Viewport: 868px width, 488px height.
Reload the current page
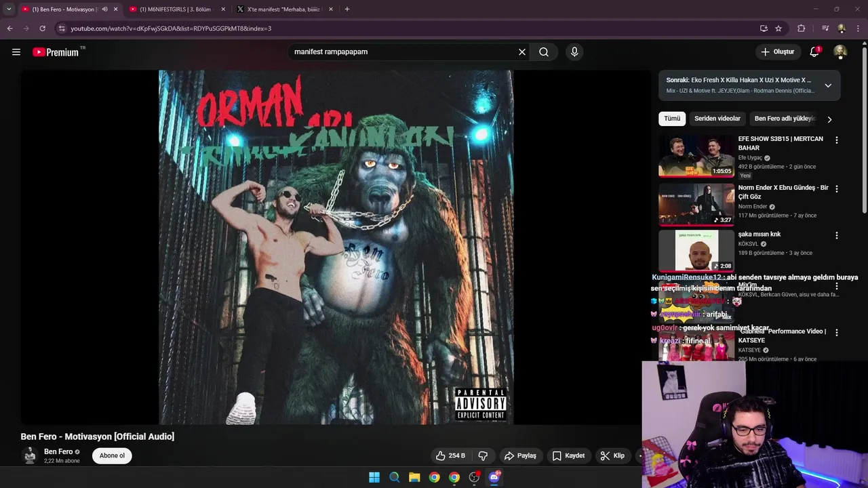tap(42, 28)
